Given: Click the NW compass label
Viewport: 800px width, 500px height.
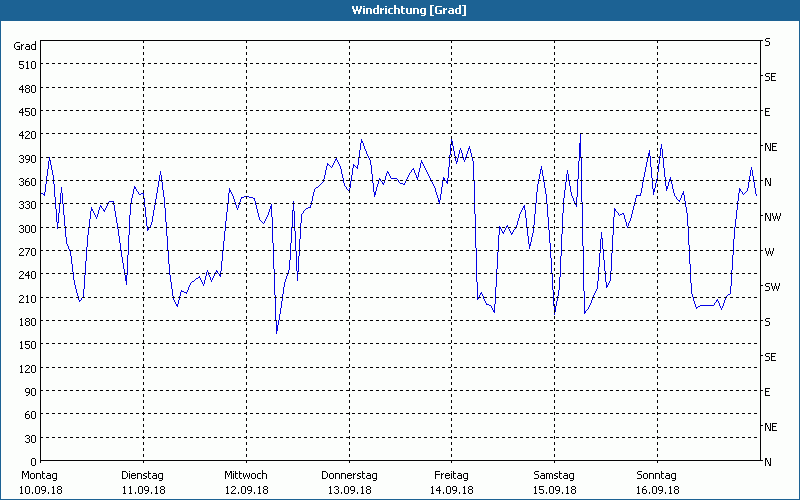Looking at the screenshot, I should [x=772, y=217].
